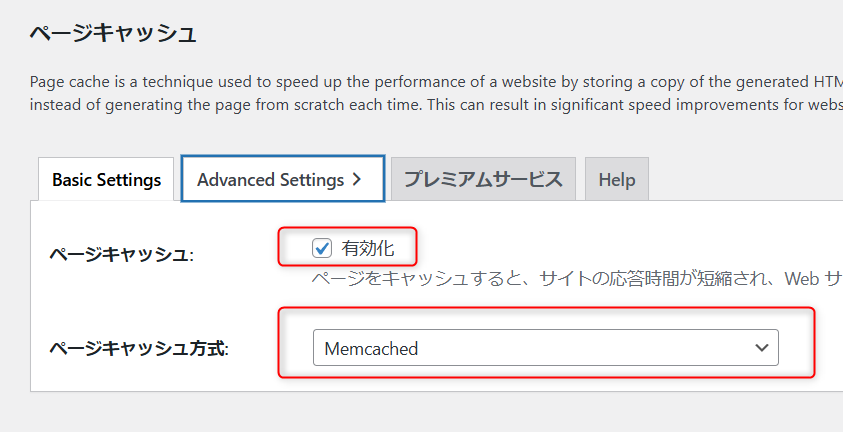Image resolution: width=843 pixels, height=432 pixels.
Task: Select the プレミアムサービス tab
Action: [x=483, y=180]
